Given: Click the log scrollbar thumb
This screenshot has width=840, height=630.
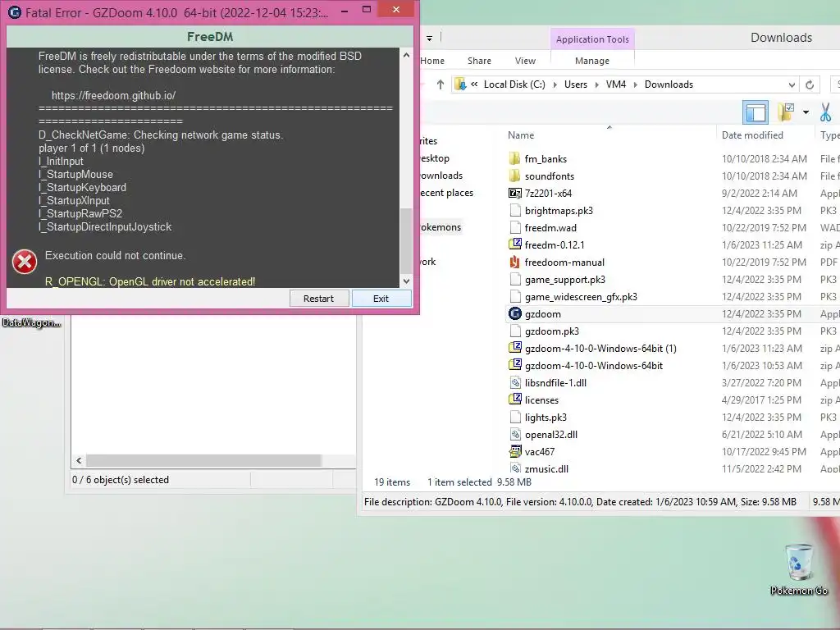Looking at the screenshot, I should pos(406,241).
